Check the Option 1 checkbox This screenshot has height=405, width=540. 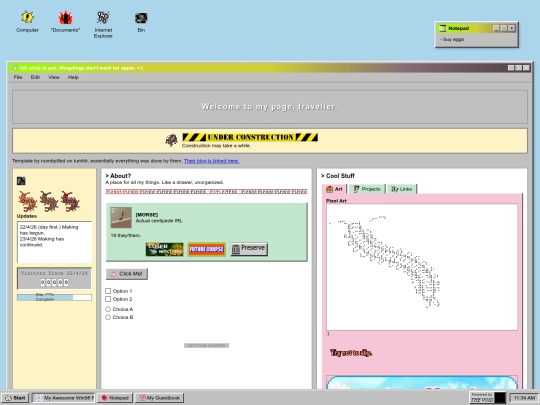pyautogui.click(x=108, y=291)
